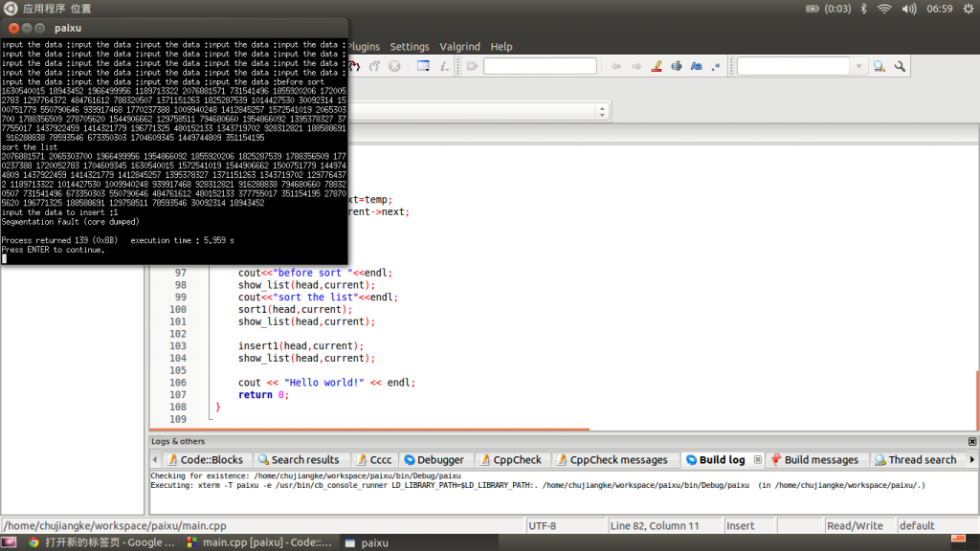
Task: Show the calendar from the 06:59 clock
Action: click(940, 9)
